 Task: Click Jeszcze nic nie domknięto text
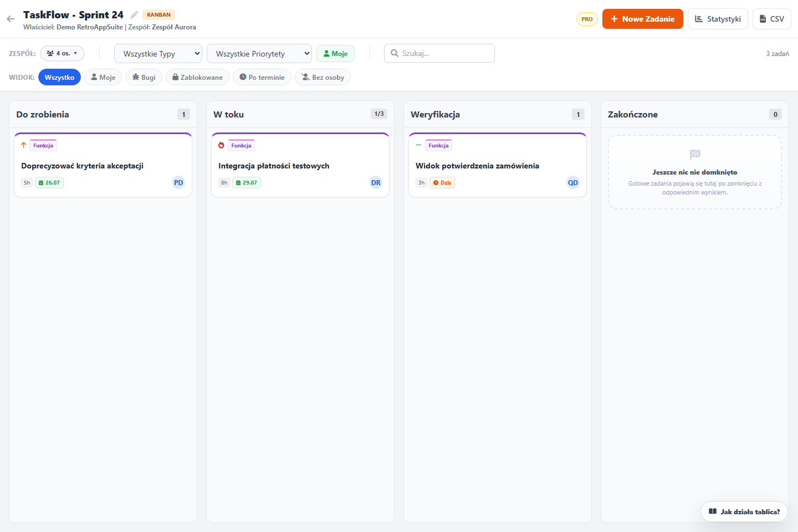coord(695,172)
